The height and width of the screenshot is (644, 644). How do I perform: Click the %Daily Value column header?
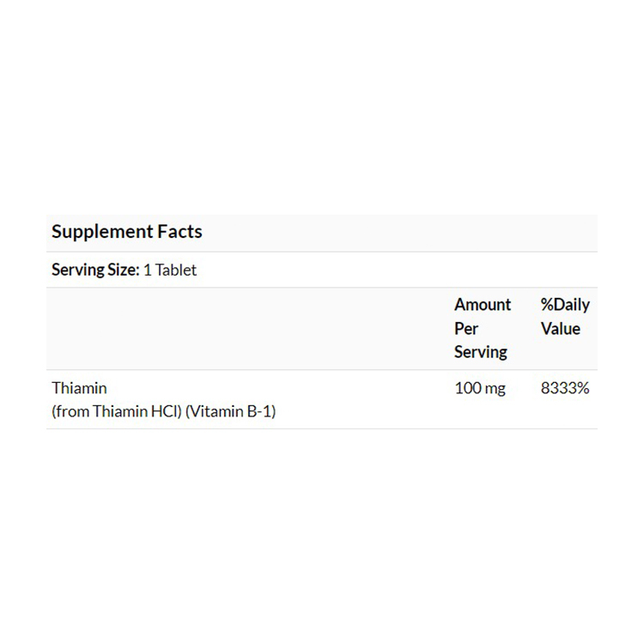pyautogui.click(x=565, y=316)
